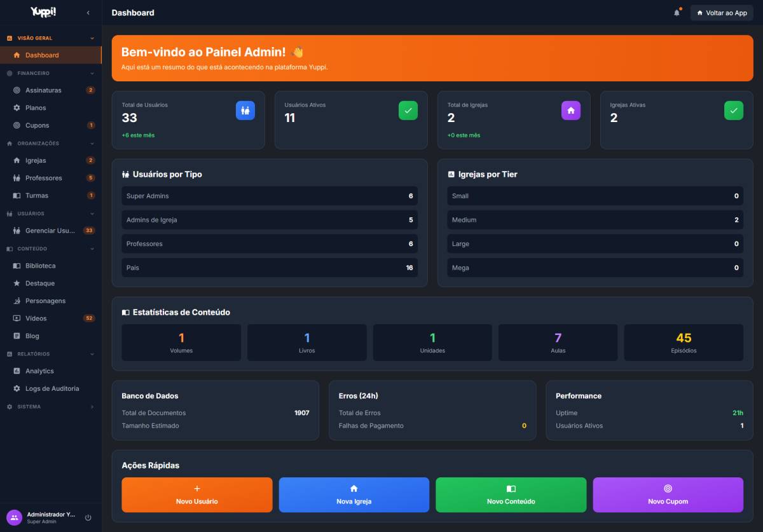The height and width of the screenshot is (532, 763).
Task: Click the Novo Cupom quick action
Action: click(x=668, y=494)
